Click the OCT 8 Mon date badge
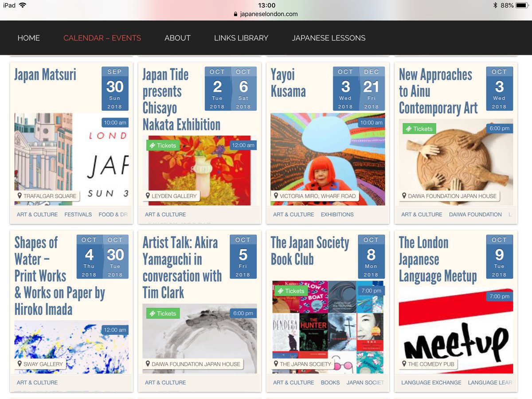This screenshot has height=399, width=532. [x=371, y=257]
